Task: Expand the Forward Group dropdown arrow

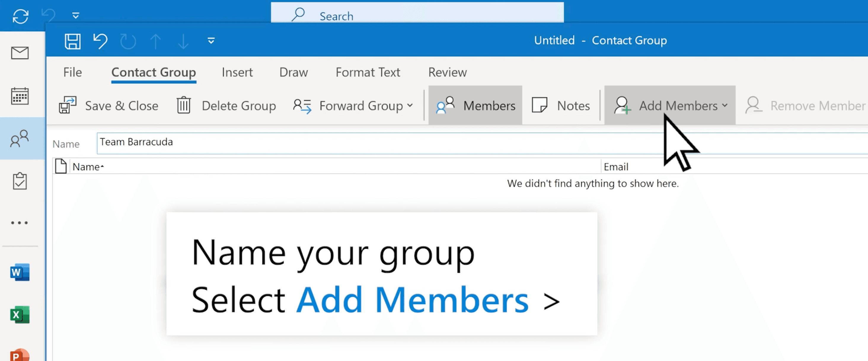Action: [410, 106]
